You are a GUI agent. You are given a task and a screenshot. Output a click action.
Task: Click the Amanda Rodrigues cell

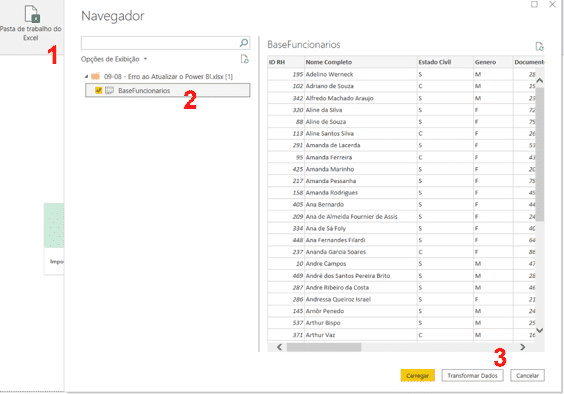point(361,193)
